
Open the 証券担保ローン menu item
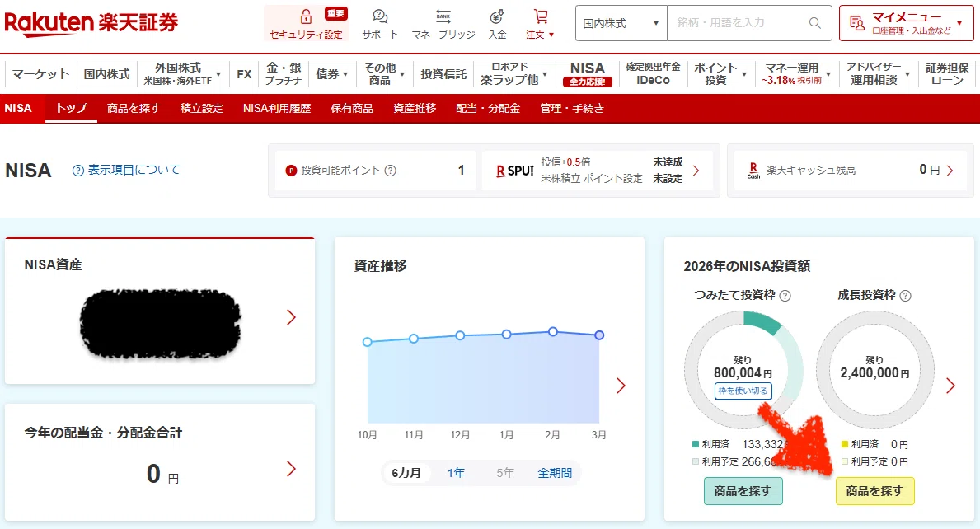(947, 73)
